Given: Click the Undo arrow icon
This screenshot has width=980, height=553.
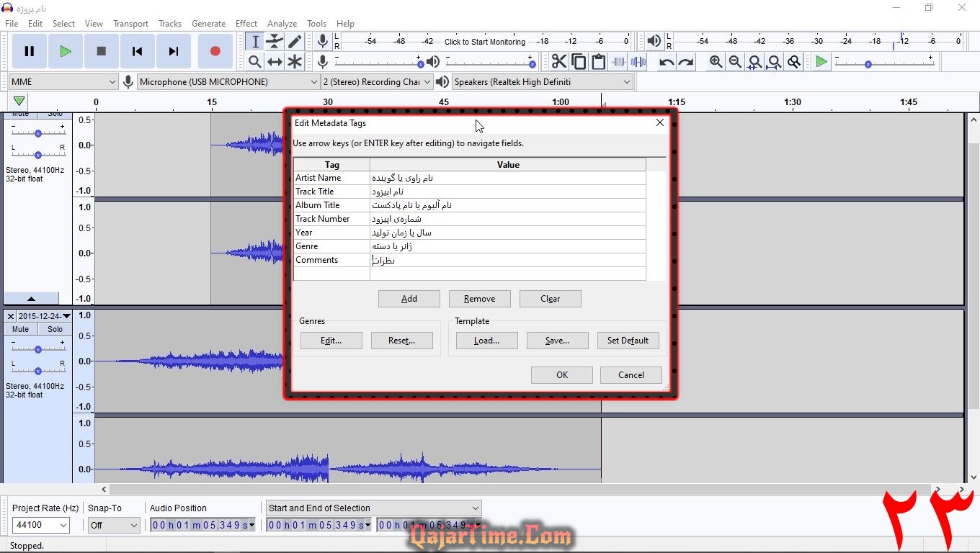Looking at the screenshot, I should [667, 62].
